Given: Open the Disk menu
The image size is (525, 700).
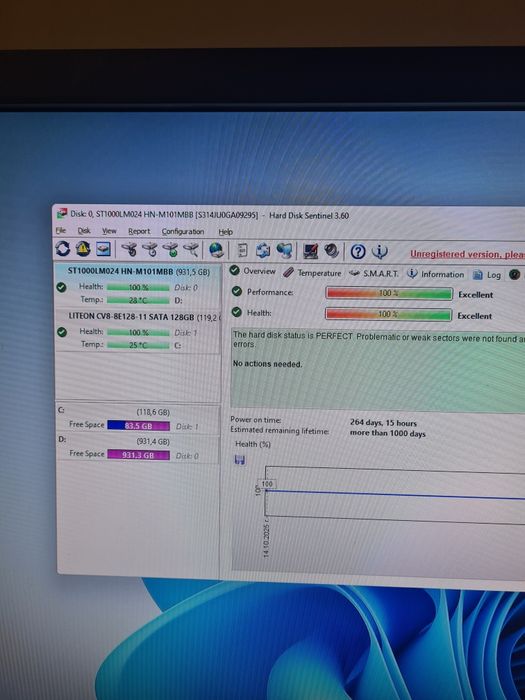Looking at the screenshot, I should [84, 231].
